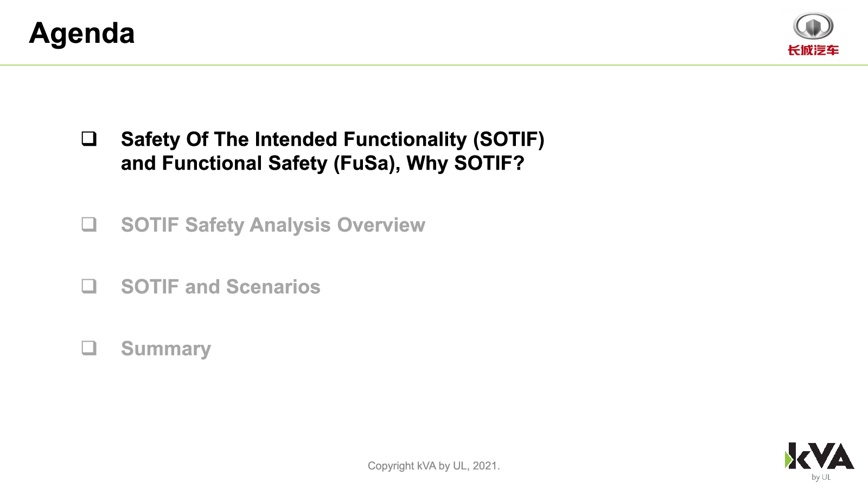Image resolution: width=868 pixels, height=488 pixels.
Task: Click the green arrow in kVA logo
Action: click(789, 460)
